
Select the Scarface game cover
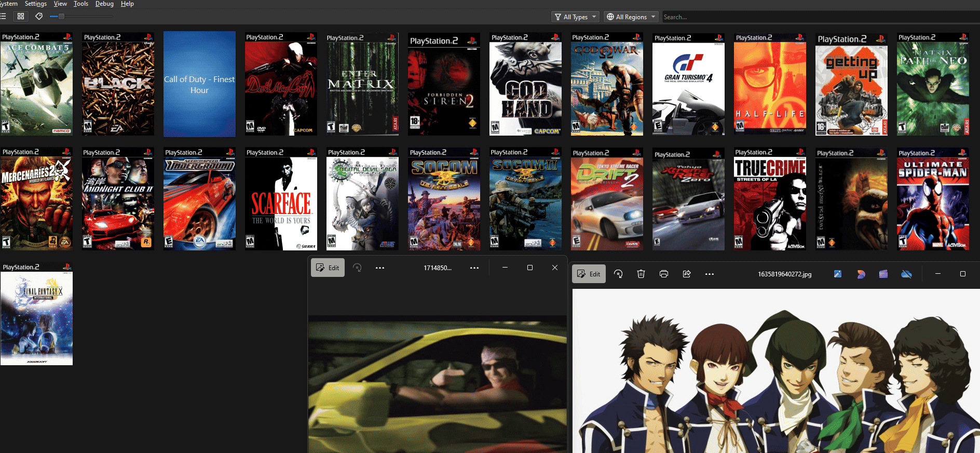click(281, 199)
